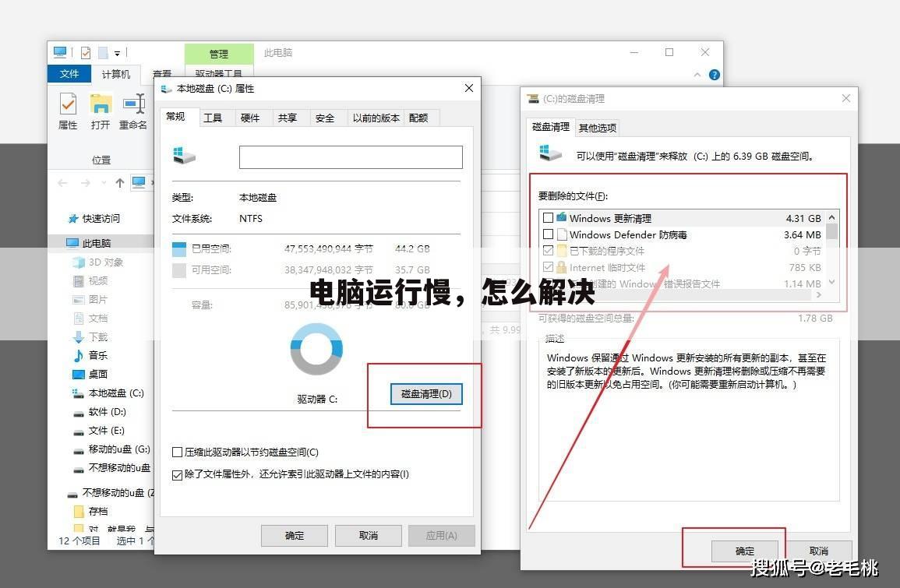Toggle the index file contents checkbox
Screen dimensions: 900x588
click(x=178, y=474)
